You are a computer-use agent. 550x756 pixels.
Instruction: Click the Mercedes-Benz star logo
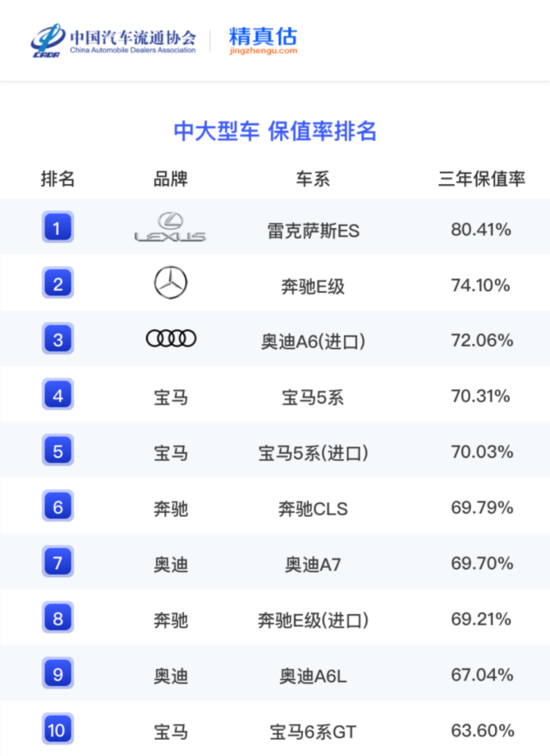pyautogui.click(x=171, y=283)
